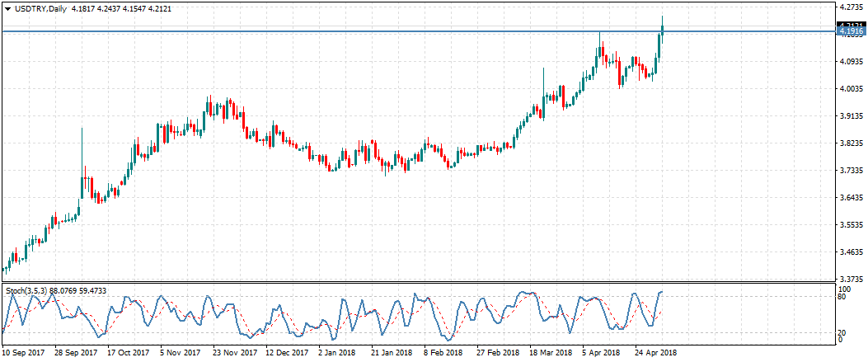Select the blue 4.1916 price tag
This screenshot has width=868, height=362.
[851, 31]
